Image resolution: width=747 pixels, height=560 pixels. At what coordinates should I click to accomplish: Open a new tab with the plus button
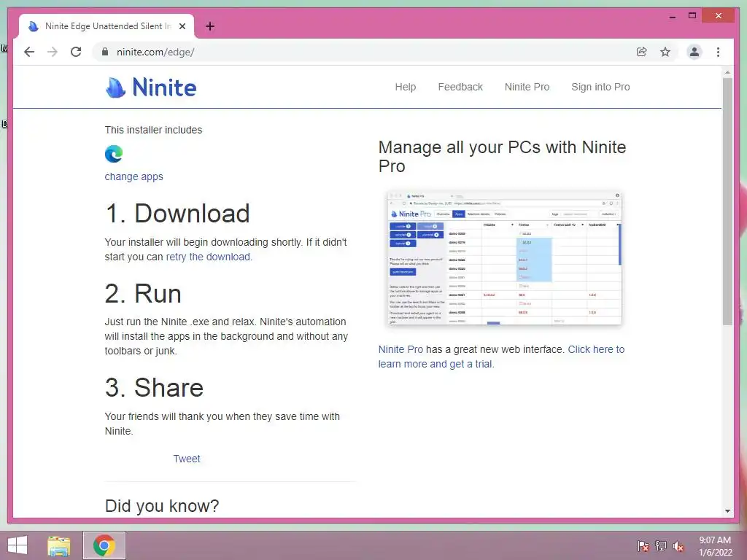click(210, 26)
